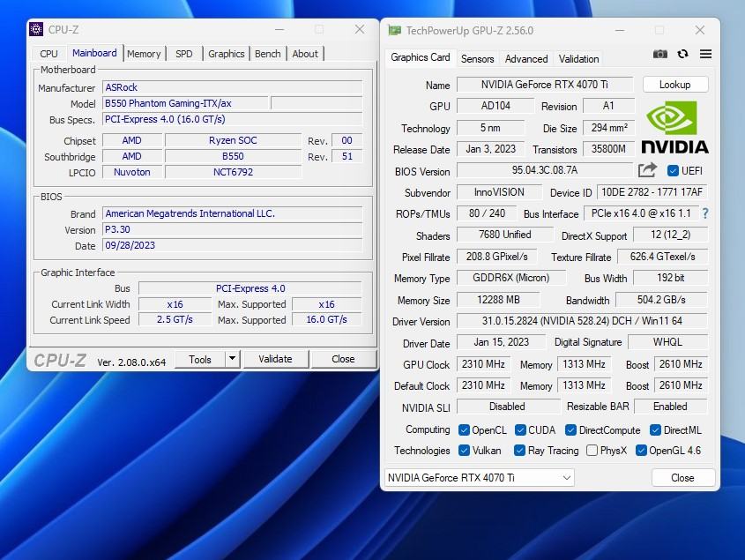Click the Release Date Jan 3, 2023 value
The height and width of the screenshot is (560, 745).
click(491, 149)
